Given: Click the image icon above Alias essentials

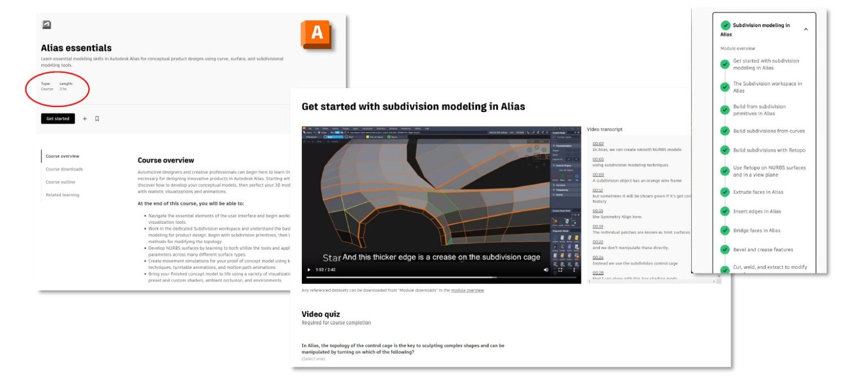Looking at the screenshot, I should [x=46, y=25].
